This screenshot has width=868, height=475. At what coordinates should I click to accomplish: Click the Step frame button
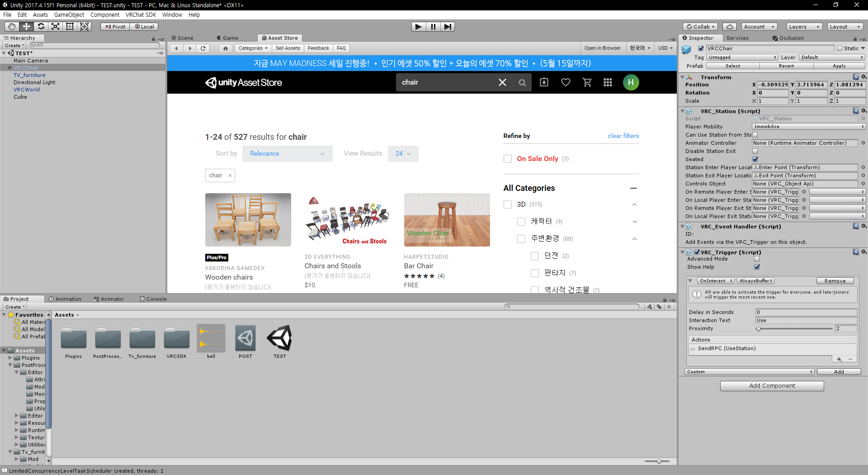click(x=448, y=27)
